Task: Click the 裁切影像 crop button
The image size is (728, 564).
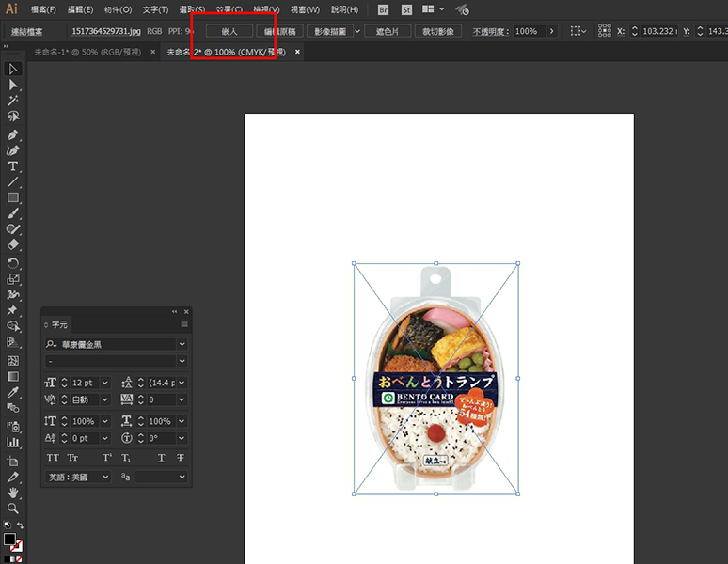Action: click(438, 31)
